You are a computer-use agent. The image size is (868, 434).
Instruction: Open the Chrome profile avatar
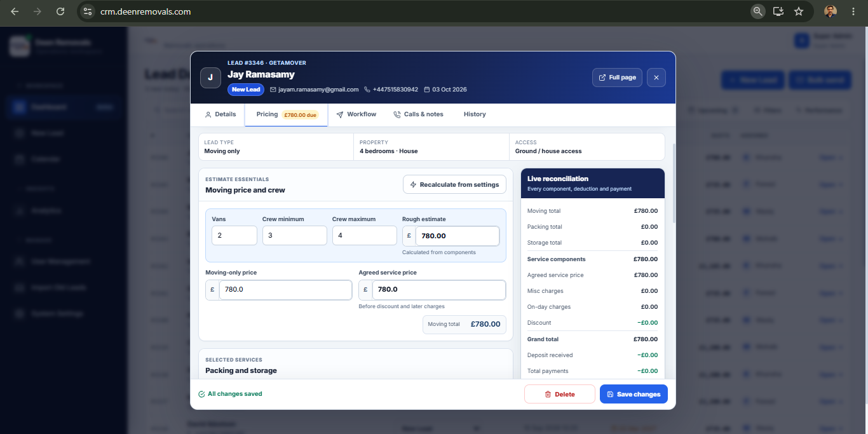pos(831,11)
